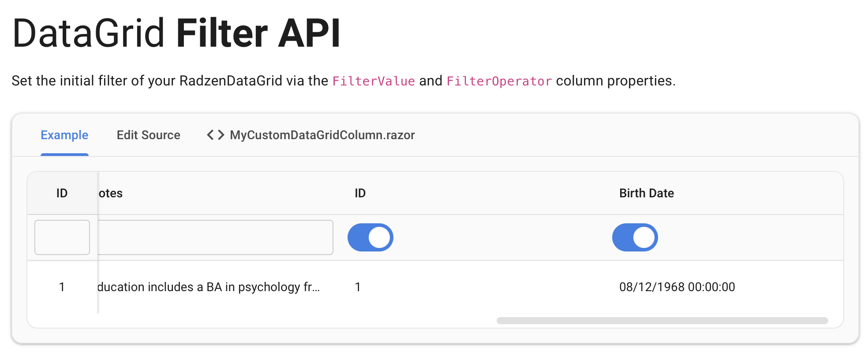The width and height of the screenshot is (868, 355).
Task: Open the Edit Source tab
Action: click(148, 135)
